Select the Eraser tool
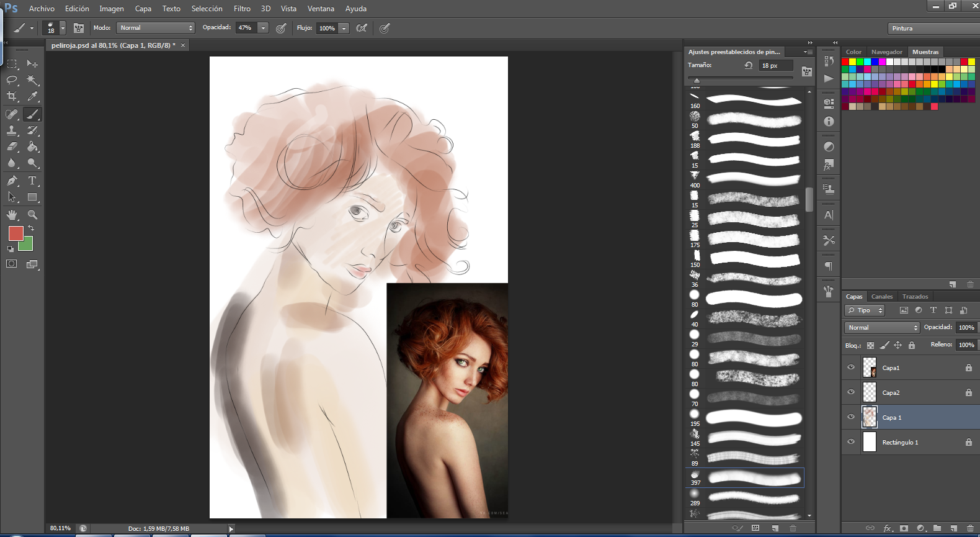The width and height of the screenshot is (980, 537). [x=12, y=147]
